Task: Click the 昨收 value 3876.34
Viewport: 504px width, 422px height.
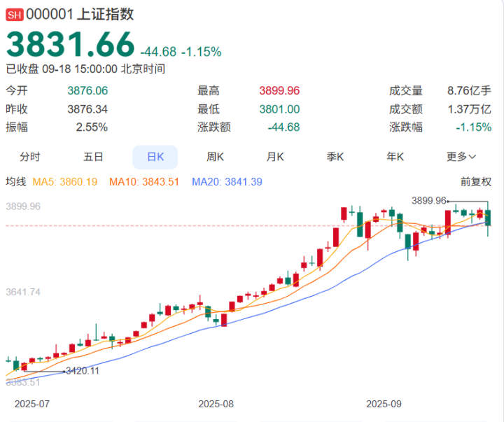Action: 87,109
